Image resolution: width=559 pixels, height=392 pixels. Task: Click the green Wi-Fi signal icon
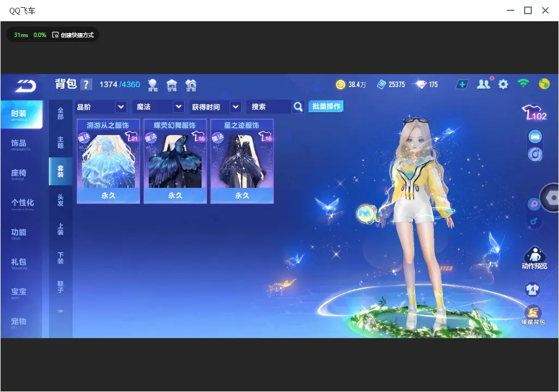(x=523, y=83)
